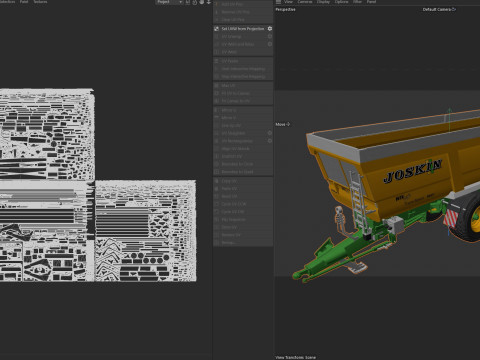480x360 pixels.
Task: Click the View Transform: Scene status text
Action: coord(295,357)
